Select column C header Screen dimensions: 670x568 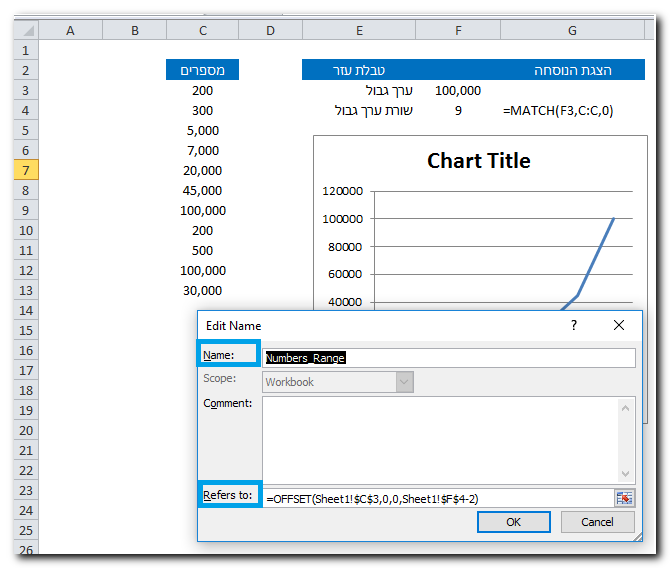(203, 31)
